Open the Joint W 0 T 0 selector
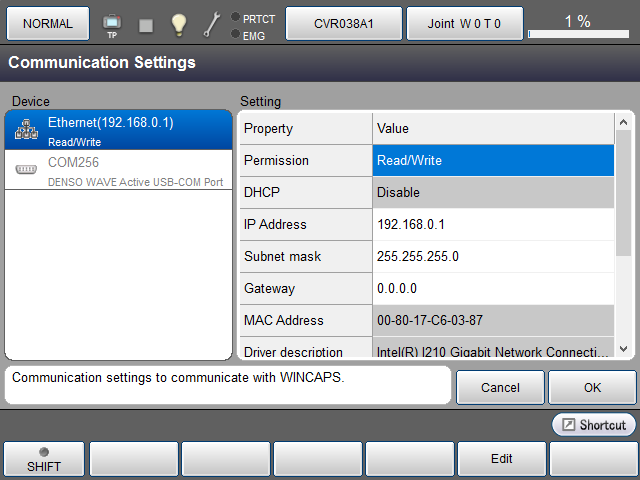Viewport: 640px width, 480px height. tap(465, 23)
